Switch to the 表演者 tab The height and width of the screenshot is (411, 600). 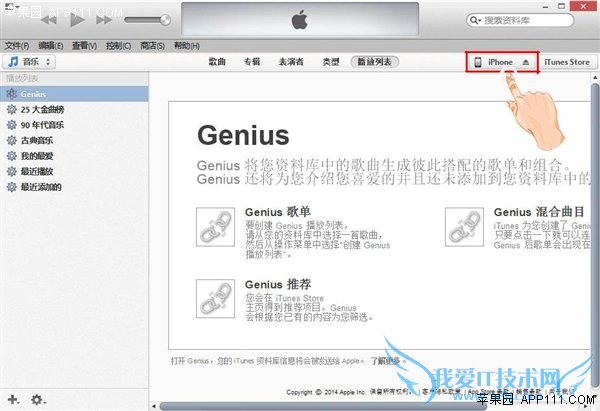[x=291, y=62]
